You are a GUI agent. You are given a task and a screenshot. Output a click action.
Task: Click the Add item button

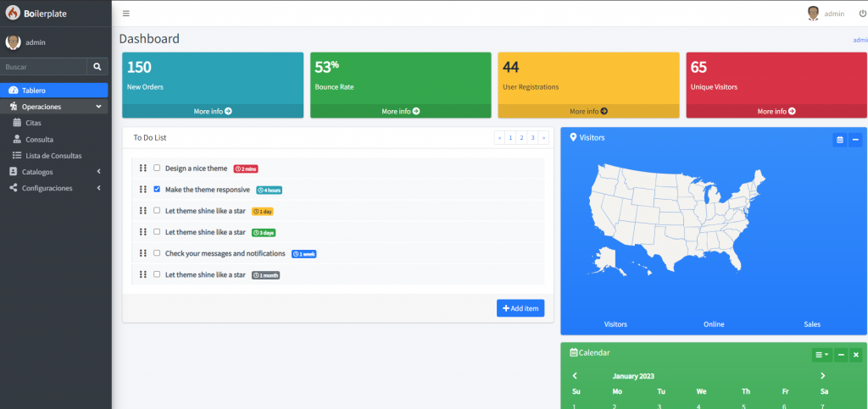[x=520, y=308]
